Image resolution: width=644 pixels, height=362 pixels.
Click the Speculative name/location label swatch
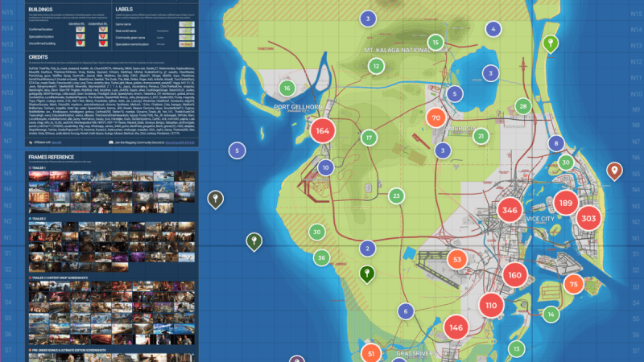pos(187,44)
